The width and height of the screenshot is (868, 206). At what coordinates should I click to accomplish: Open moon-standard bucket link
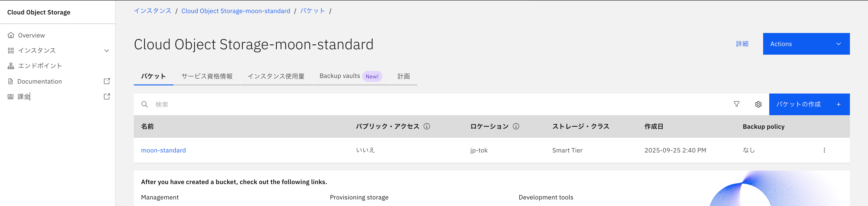[163, 150]
